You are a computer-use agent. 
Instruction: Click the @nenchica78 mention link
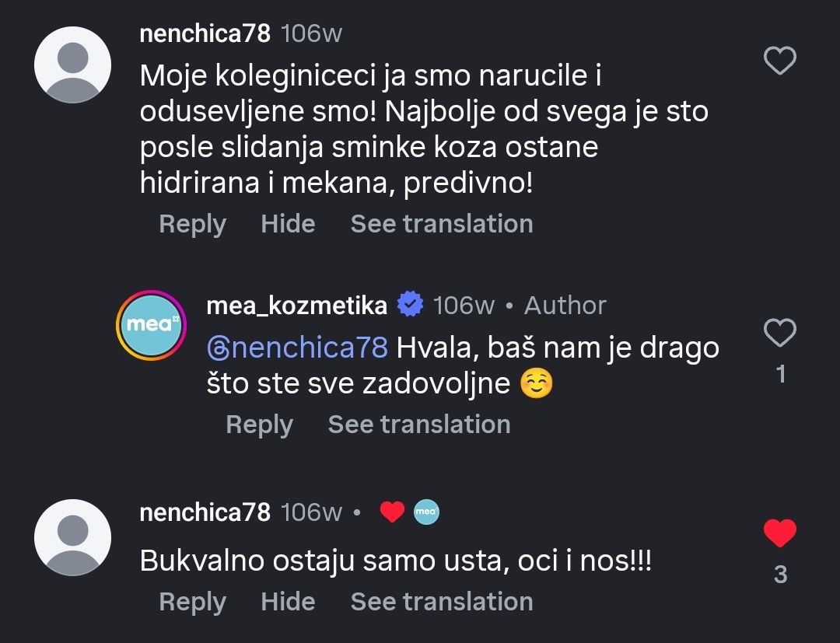(x=298, y=347)
